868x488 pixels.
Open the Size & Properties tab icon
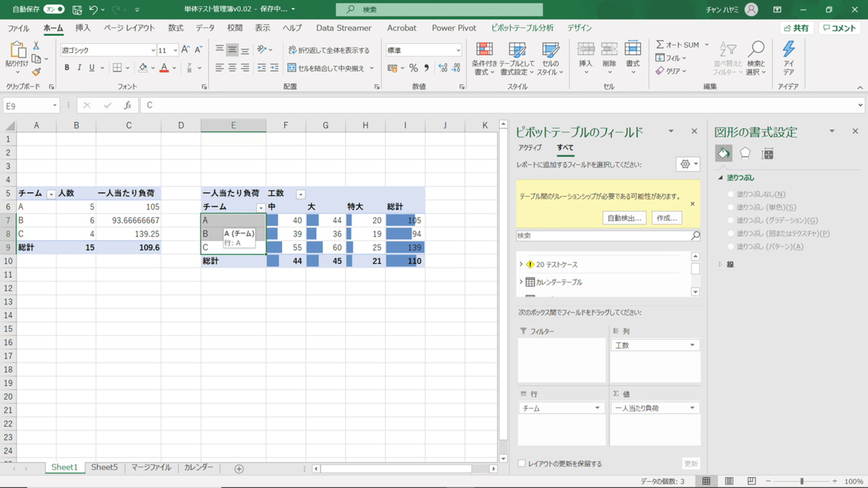[x=767, y=153]
